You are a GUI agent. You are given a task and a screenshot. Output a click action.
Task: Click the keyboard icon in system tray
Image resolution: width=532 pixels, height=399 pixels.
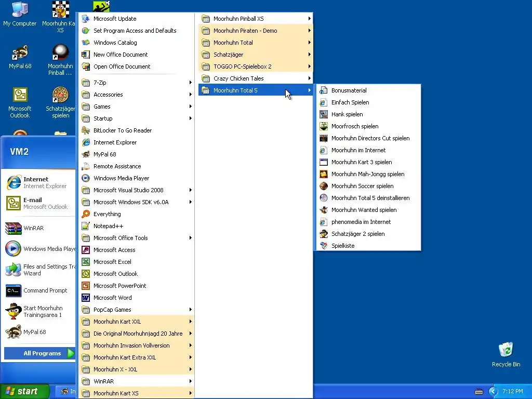pos(478,392)
